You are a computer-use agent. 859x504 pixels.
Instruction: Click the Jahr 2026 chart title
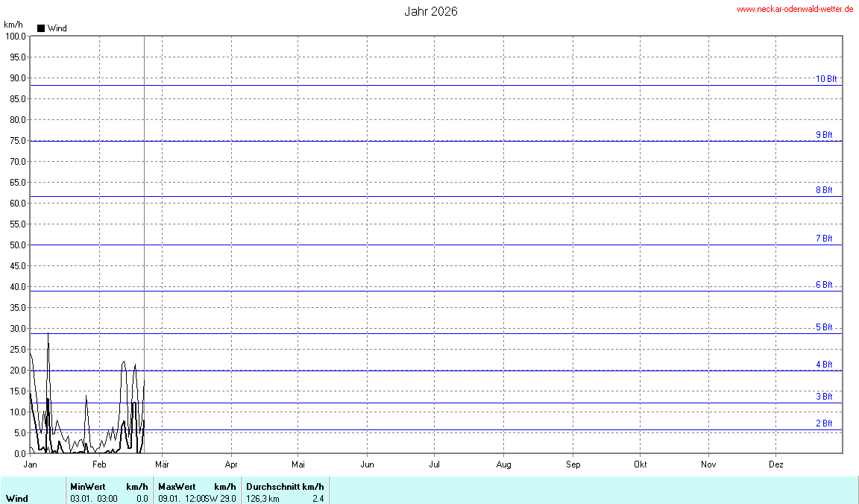tap(431, 11)
